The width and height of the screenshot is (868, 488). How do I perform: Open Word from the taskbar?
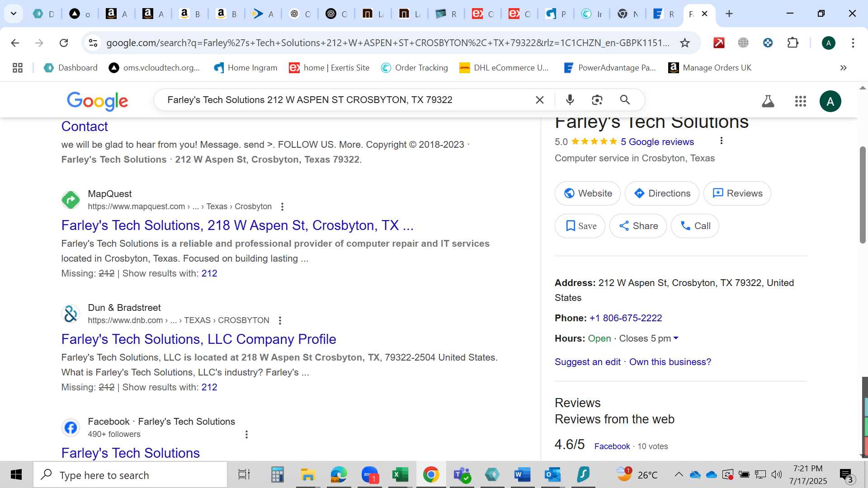click(x=522, y=475)
